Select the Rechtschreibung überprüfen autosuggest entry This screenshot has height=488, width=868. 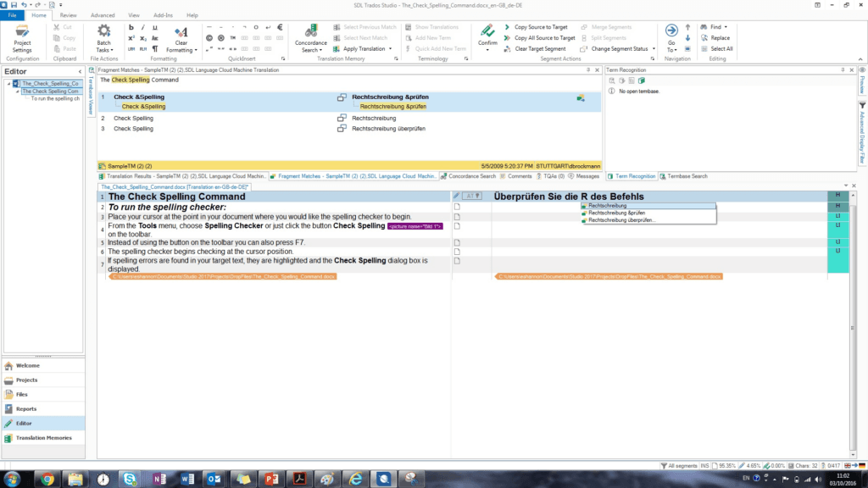(x=621, y=220)
